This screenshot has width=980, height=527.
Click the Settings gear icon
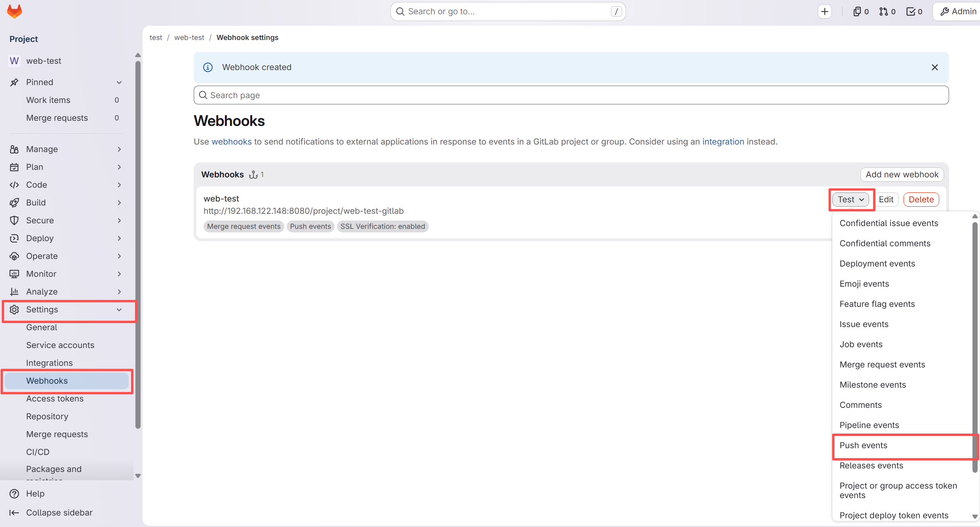(14, 310)
